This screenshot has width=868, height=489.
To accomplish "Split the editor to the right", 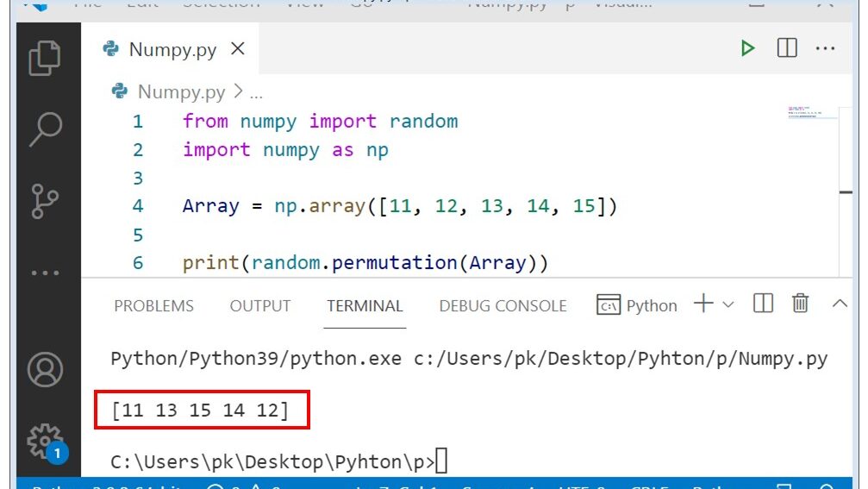I will [787, 48].
